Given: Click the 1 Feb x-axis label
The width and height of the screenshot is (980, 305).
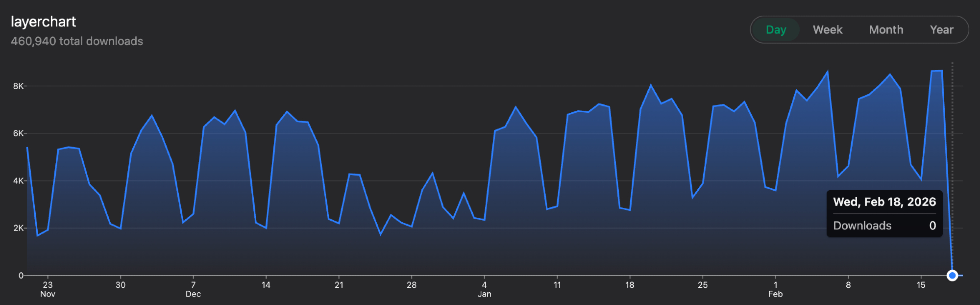Looking at the screenshot, I should tap(775, 289).
